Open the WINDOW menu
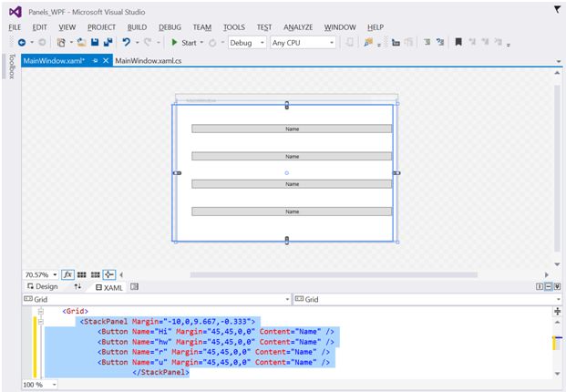This screenshot has height=392, width=566. pyautogui.click(x=340, y=27)
